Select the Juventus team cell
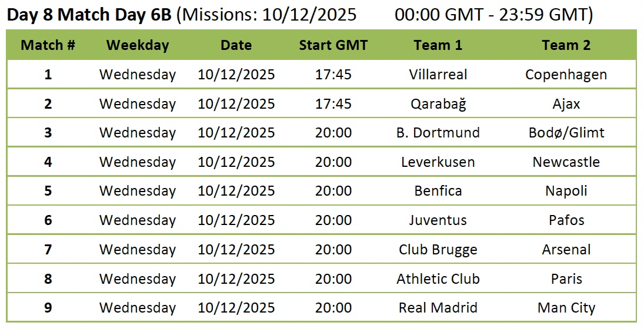The image size is (644, 329). click(x=438, y=220)
